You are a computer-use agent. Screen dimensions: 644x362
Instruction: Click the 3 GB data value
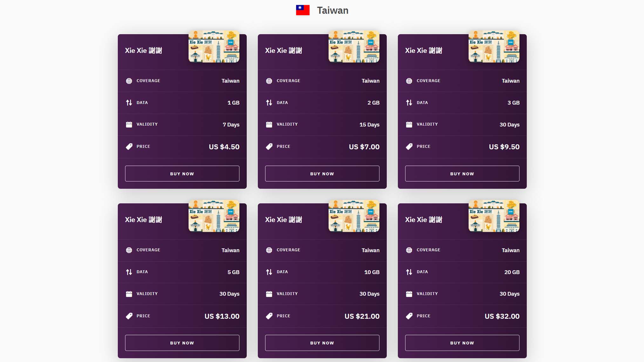pos(513,103)
